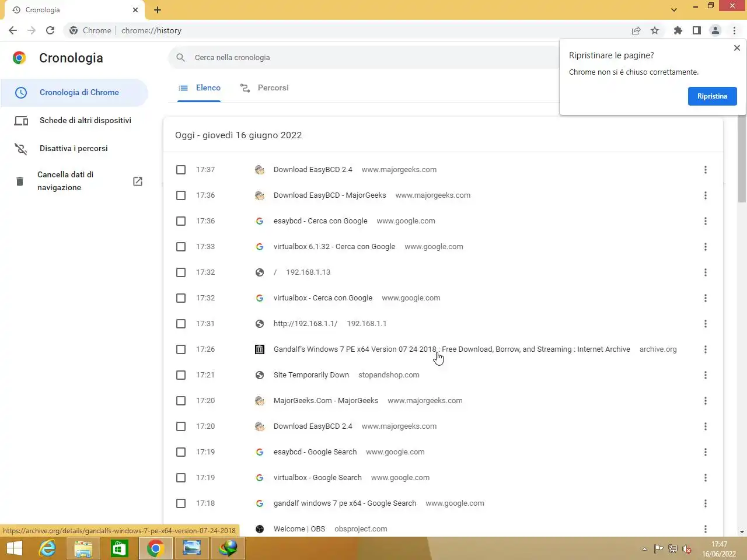Check the 17:37 Download EasyBCD 2.4 entry
The height and width of the screenshot is (560, 747).
click(x=181, y=170)
